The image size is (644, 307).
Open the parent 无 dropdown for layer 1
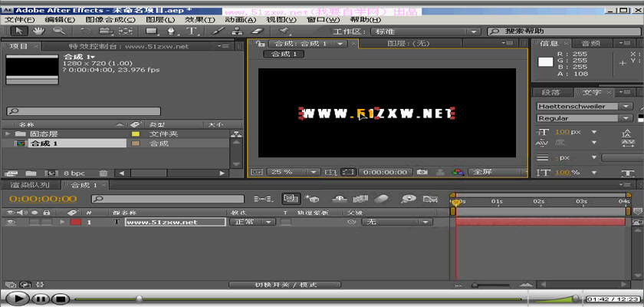397,222
